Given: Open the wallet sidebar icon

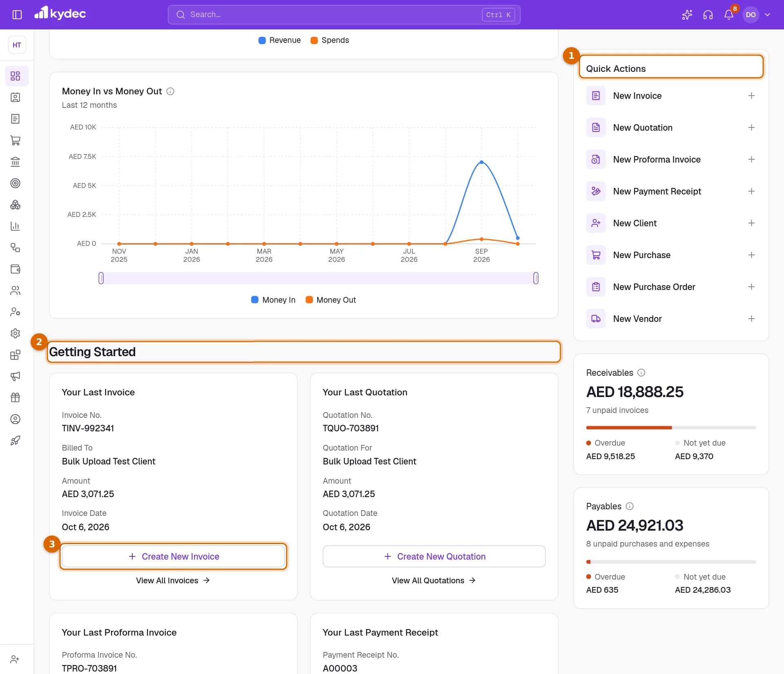Looking at the screenshot, I should (16, 269).
